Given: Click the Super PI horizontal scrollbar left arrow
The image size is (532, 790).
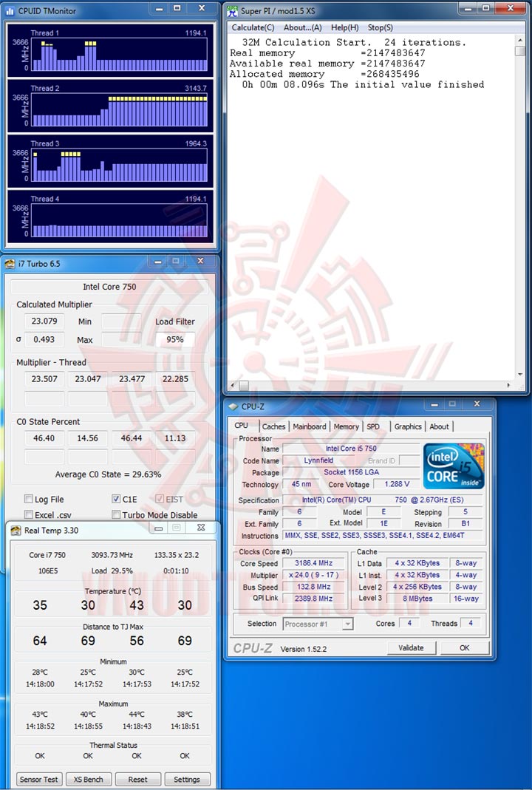Looking at the screenshot, I should click(x=232, y=386).
